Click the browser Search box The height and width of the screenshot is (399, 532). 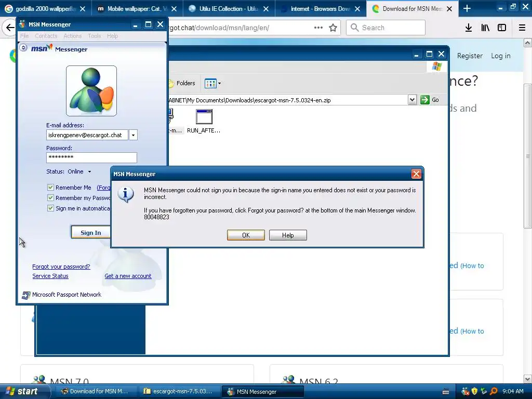tap(386, 28)
